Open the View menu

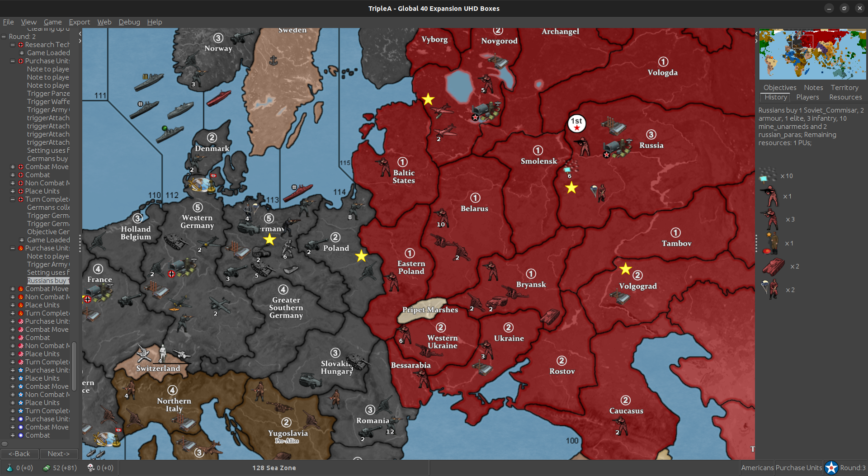(x=28, y=22)
